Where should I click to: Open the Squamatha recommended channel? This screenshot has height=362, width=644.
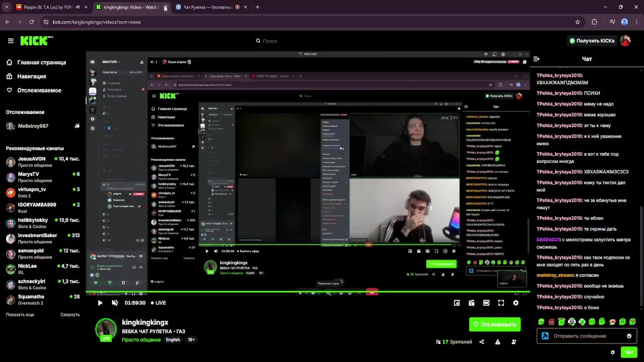click(x=43, y=300)
